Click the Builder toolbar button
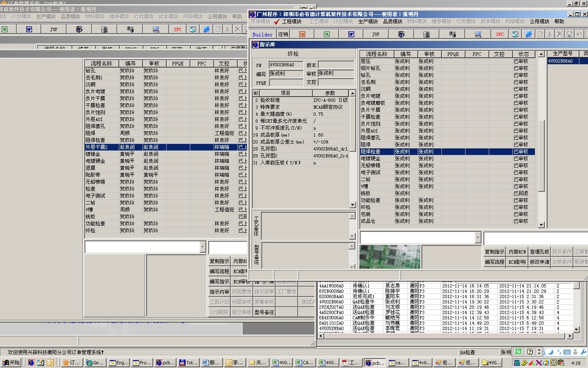Viewport: 588px width, 368px height. click(x=262, y=35)
